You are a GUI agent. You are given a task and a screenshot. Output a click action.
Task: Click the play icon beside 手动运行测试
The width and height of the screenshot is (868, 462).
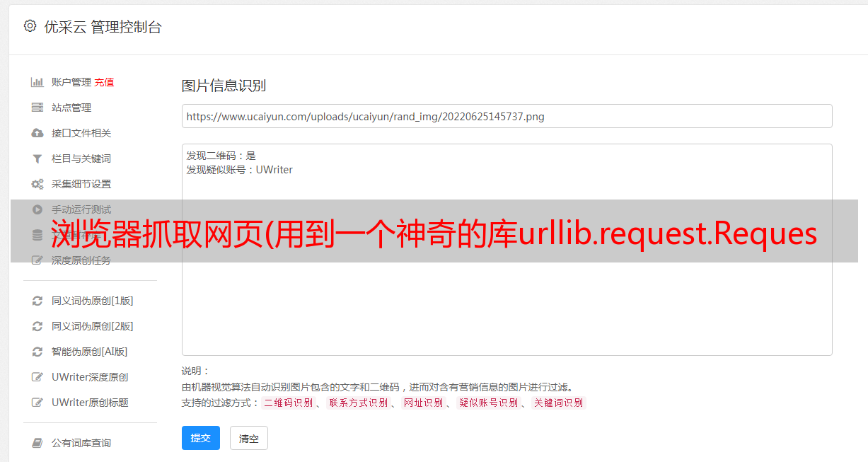pyautogui.click(x=37, y=209)
